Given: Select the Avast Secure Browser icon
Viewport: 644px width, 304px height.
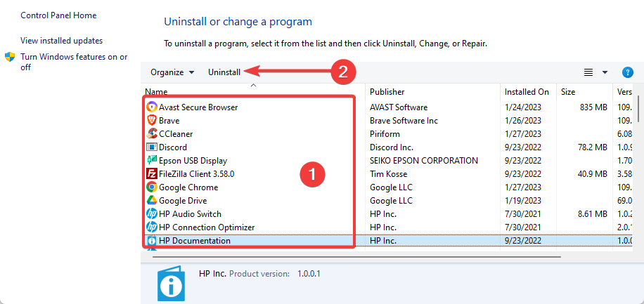Looking at the screenshot, I should point(152,107).
